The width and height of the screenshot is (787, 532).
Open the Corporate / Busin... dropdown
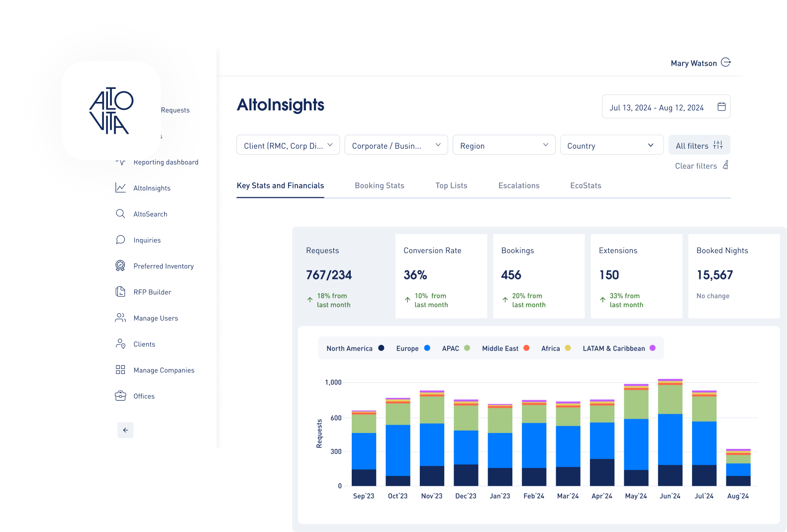tap(396, 145)
